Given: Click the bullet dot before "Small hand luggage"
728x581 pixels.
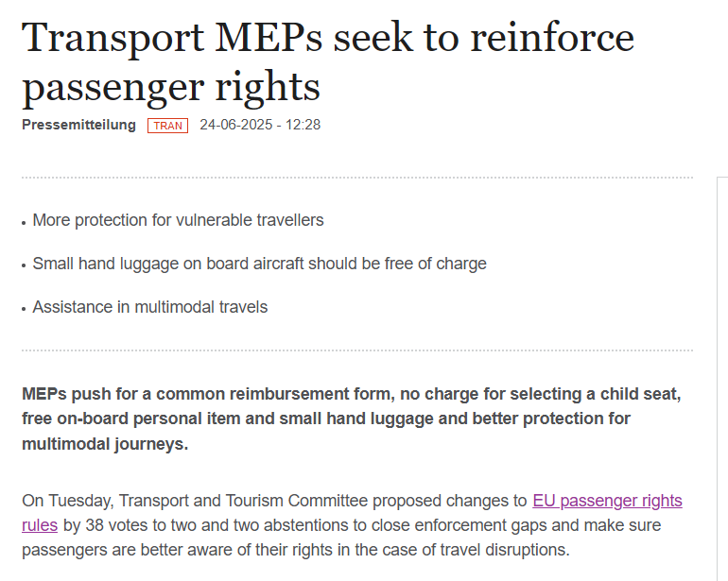Looking at the screenshot, I should [24, 265].
